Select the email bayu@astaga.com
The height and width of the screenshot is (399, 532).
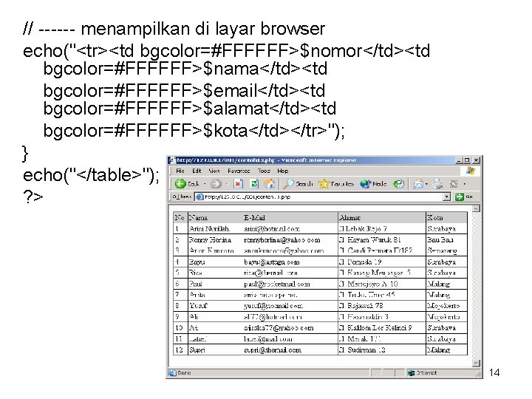point(272,262)
